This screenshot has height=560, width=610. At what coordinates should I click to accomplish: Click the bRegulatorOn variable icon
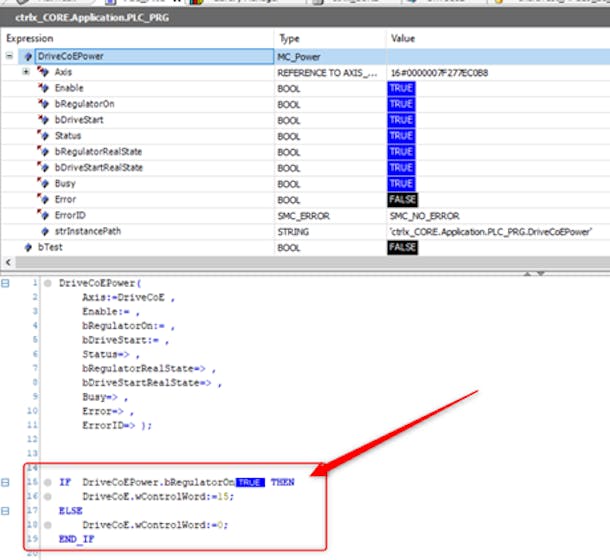tap(44, 104)
